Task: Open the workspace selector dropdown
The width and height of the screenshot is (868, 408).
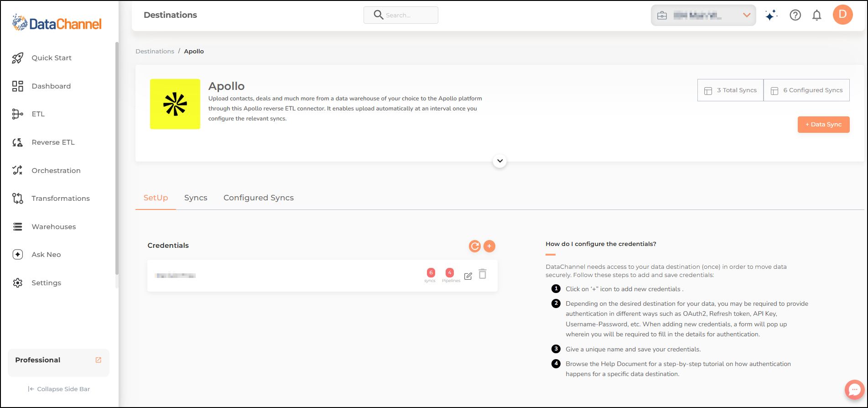Action: click(x=703, y=16)
